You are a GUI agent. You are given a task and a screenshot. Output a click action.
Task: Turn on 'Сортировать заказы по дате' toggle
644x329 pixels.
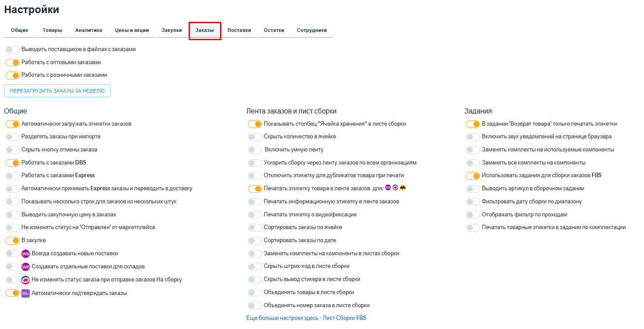pyautogui.click(x=255, y=241)
